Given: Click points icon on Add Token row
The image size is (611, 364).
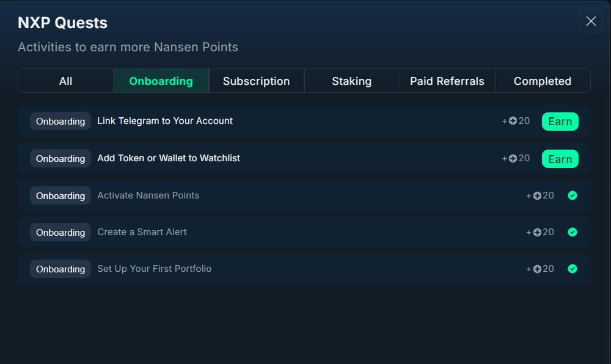Looking at the screenshot, I should (x=513, y=158).
